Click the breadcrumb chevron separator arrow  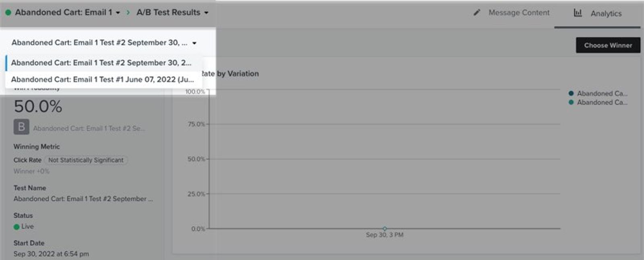(x=128, y=12)
